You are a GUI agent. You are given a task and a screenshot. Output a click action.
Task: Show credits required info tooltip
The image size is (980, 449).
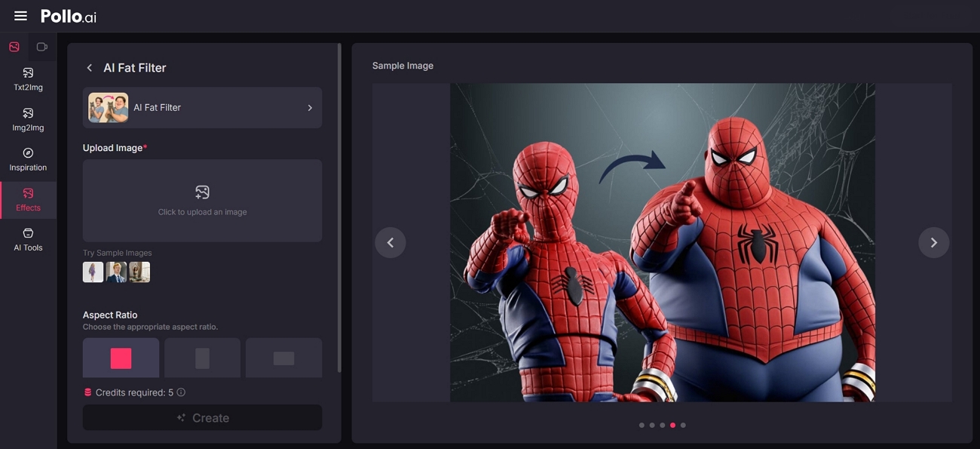click(x=181, y=392)
